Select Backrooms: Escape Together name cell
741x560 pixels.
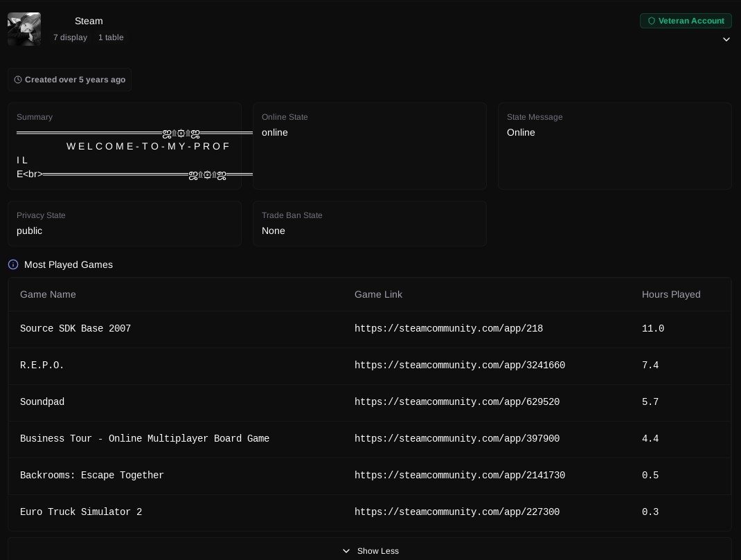91,476
